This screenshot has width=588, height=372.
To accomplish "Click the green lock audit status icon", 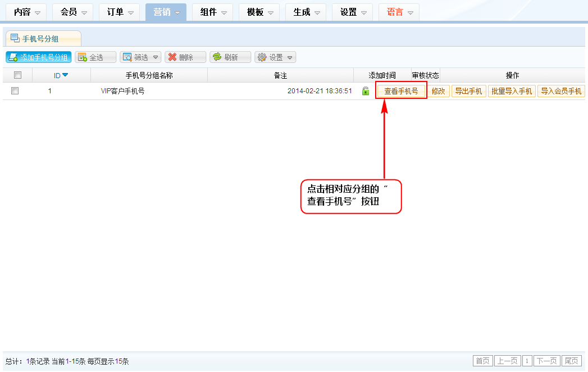I will (366, 91).
